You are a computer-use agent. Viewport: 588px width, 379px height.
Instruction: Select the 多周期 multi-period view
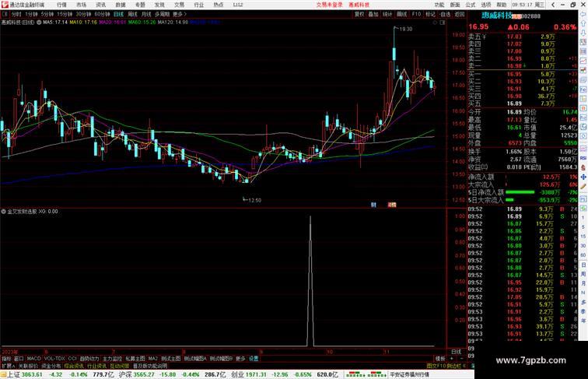click(x=162, y=14)
